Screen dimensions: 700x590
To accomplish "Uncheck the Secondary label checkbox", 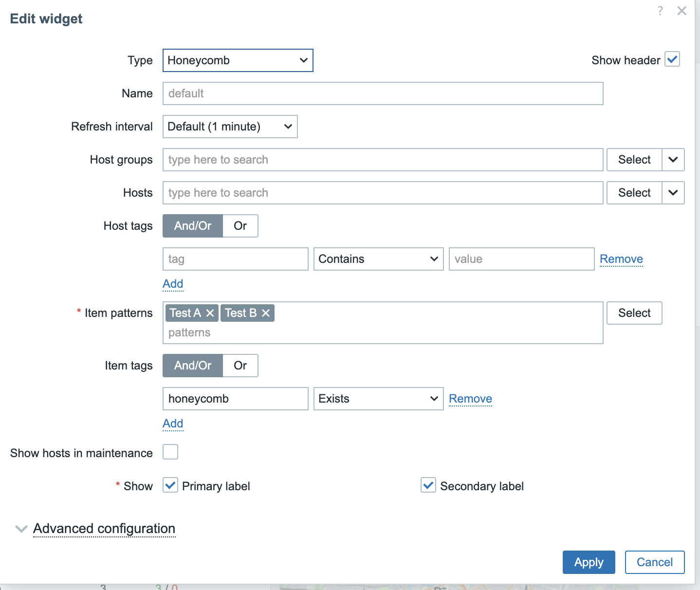I will pos(428,485).
